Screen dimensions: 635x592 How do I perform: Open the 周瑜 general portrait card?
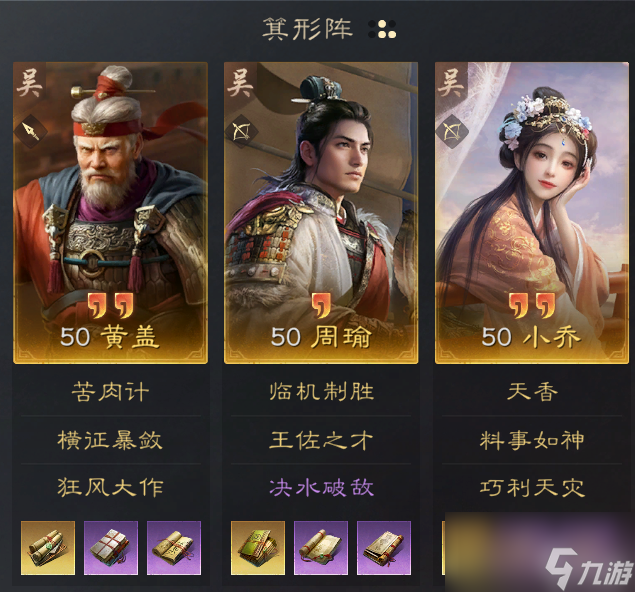(321, 213)
